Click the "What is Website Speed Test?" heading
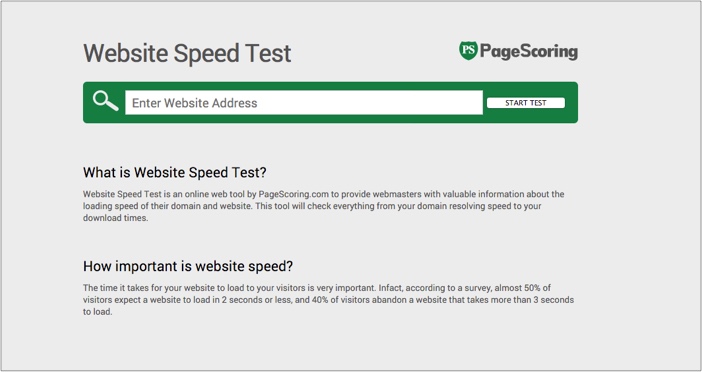 pos(175,172)
